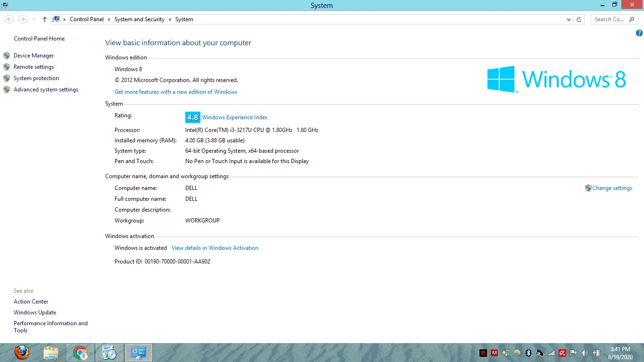This screenshot has height=362, width=644.
Task: Open Firefox from the taskbar
Action: pos(22,353)
